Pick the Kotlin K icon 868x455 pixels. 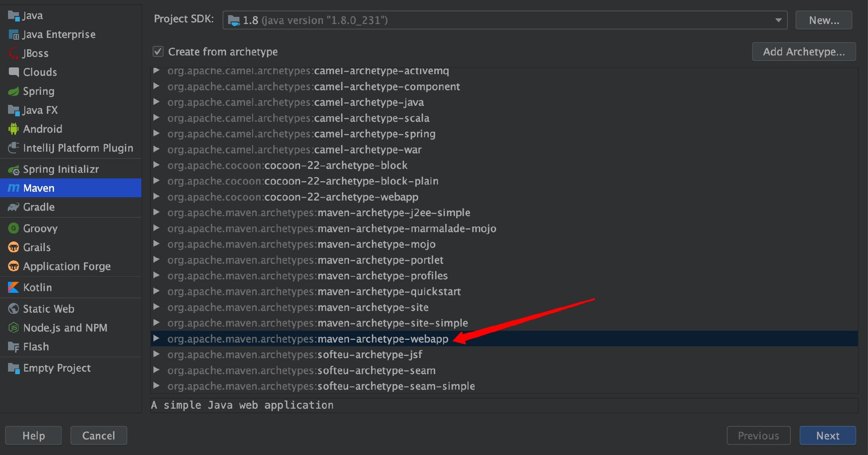pyautogui.click(x=13, y=287)
